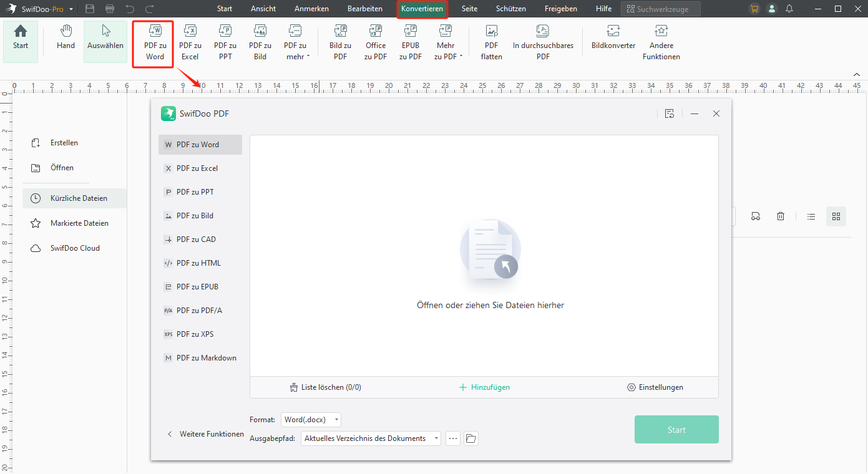Switch to the Anmerken tab

tap(311, 9)
